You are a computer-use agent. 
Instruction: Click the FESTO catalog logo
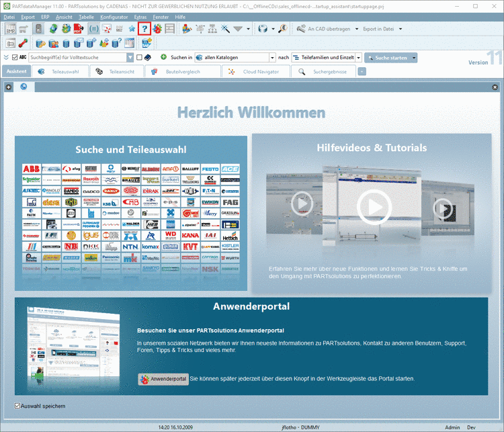point(210,169)
